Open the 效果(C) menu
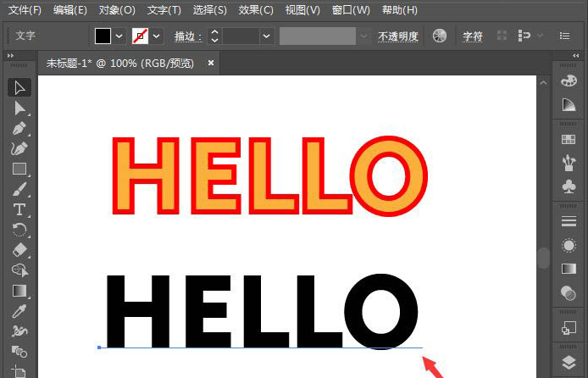Image resolution: width=588 pixels, height=378 pixels. point(256,10)
